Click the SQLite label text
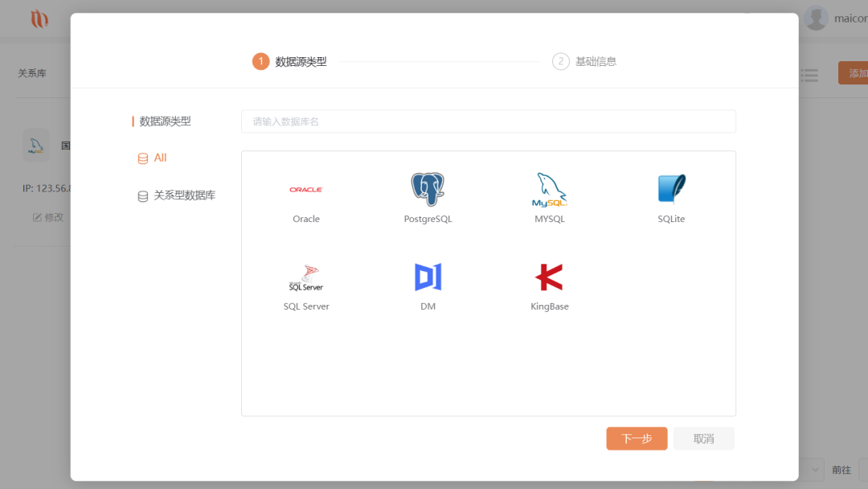The width and height of the screenshot is (868, 489). click(x=671, y=219)
